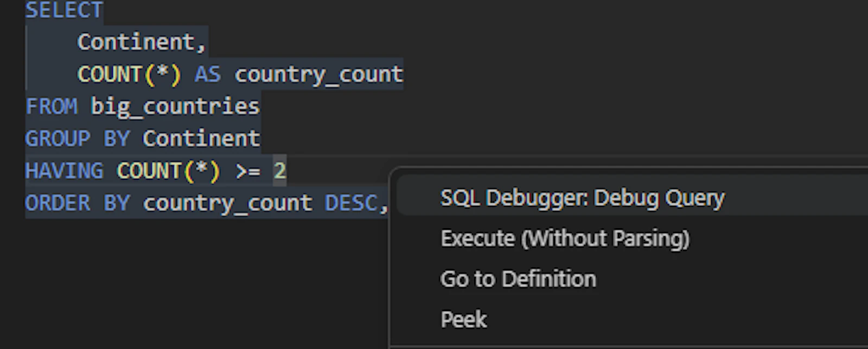Click Continent in the GROUP BY line
Viewport: 868px width, 349px height.
coord(201,139)
